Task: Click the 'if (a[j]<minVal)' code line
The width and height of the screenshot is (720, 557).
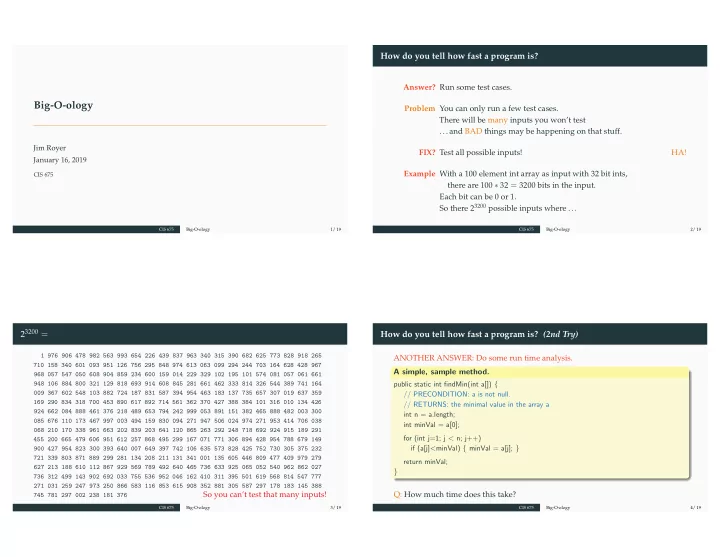Action: (464, 448)
